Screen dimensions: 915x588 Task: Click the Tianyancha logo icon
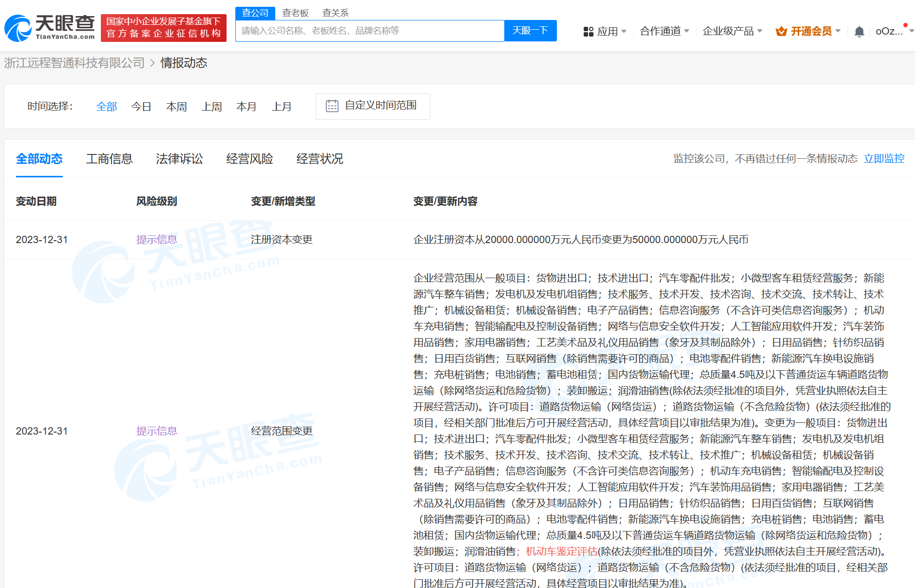[19, 28]
